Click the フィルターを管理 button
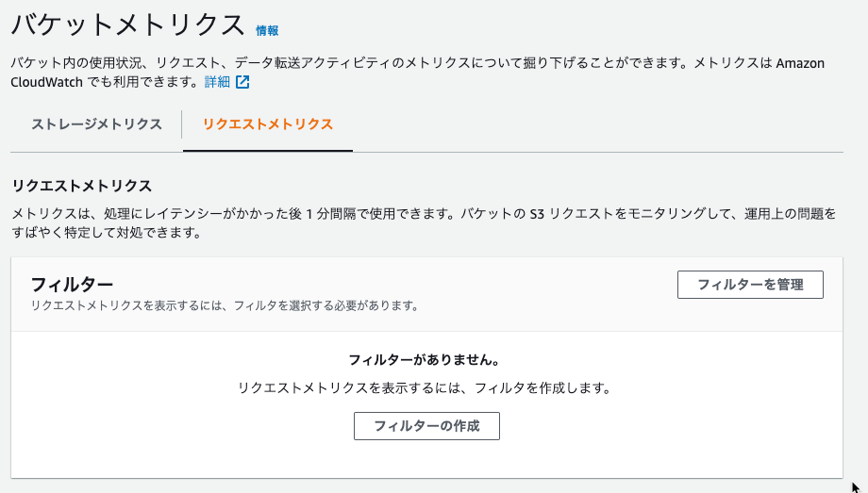The height and width of the screenshot is (493, 868). (750, 285)
